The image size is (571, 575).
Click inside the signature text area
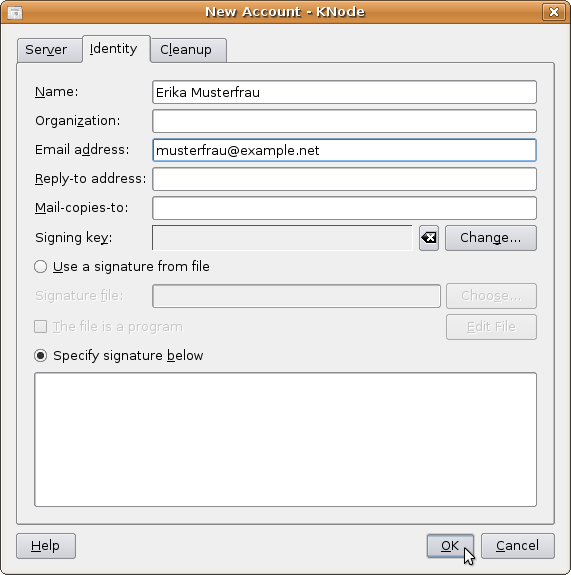[x=285, y=439]
